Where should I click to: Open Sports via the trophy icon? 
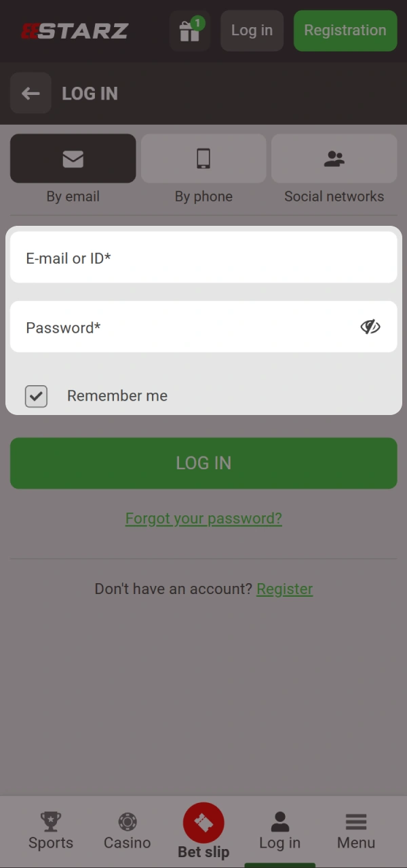51,822
